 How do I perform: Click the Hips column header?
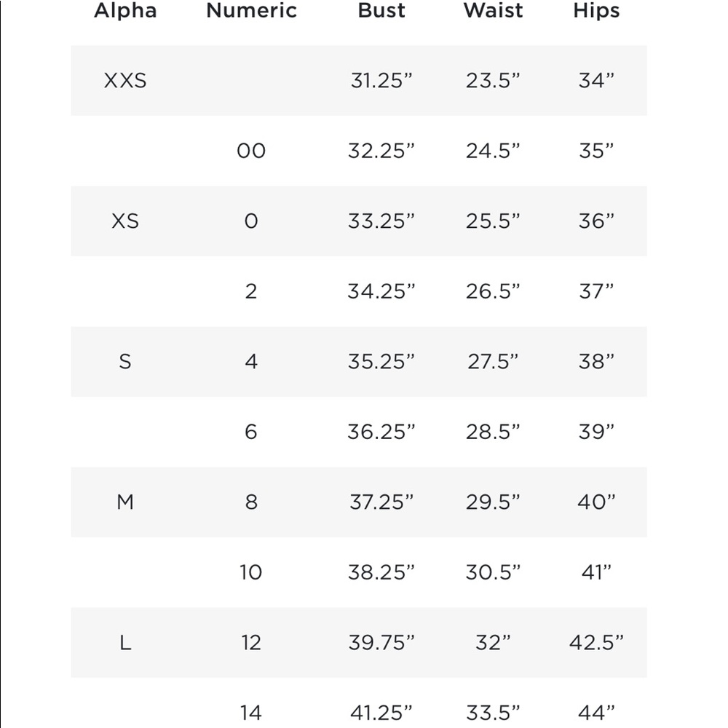click(596, 10)
